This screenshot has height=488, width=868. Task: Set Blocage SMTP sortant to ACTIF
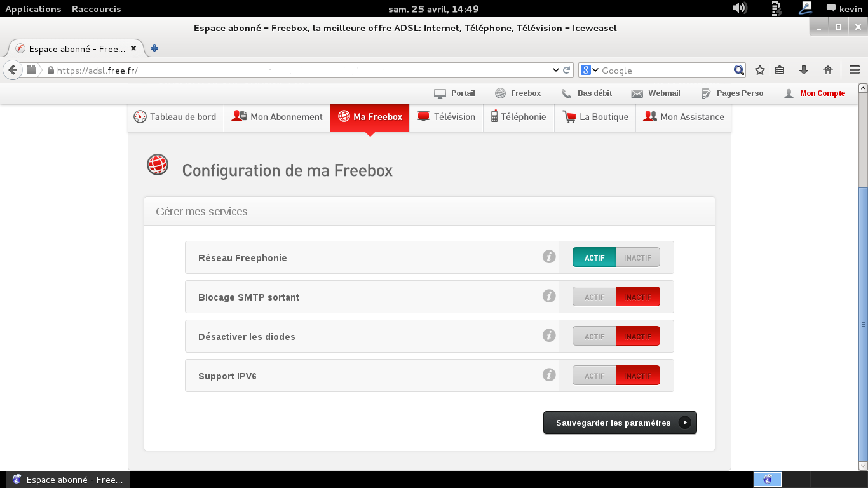(594, 297)
